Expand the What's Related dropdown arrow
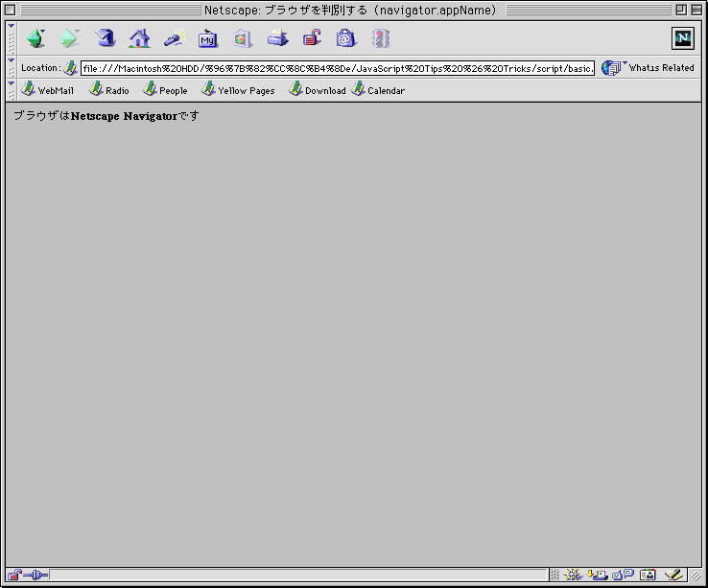The width and height of the screenshot is (708, 588). click(625, 62)
